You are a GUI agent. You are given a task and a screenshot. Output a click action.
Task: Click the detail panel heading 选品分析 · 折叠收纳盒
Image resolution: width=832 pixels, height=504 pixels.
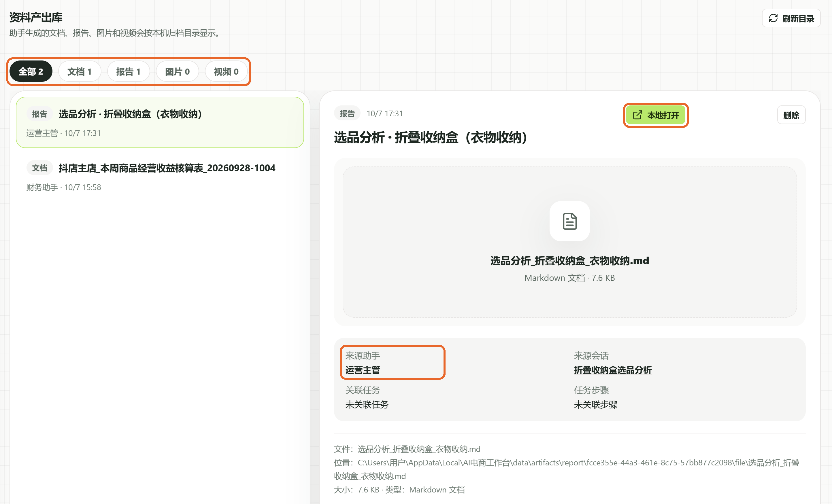click(x=431, y=138)
